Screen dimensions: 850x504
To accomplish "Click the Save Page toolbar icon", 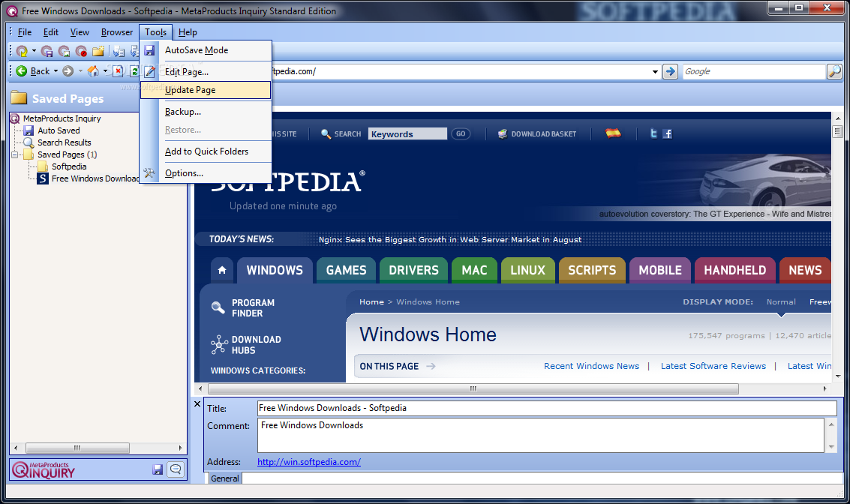I will click(47, 52).
